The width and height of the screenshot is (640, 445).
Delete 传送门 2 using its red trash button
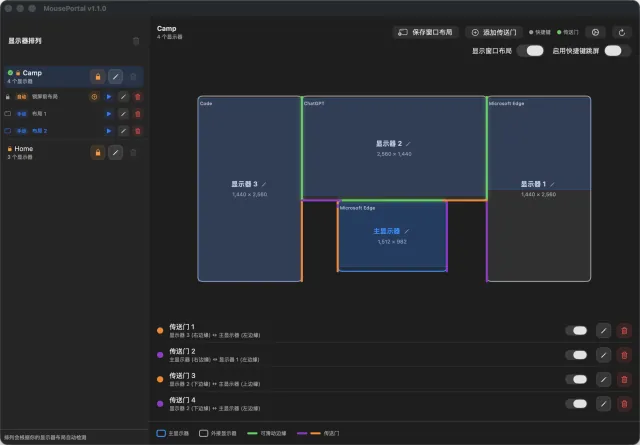pyautogui.click(x=624, y=355)
